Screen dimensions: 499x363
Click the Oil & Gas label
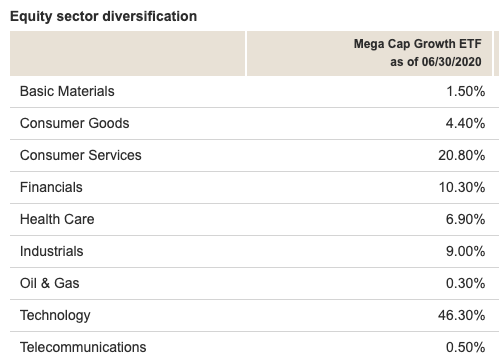coord(50,283)
